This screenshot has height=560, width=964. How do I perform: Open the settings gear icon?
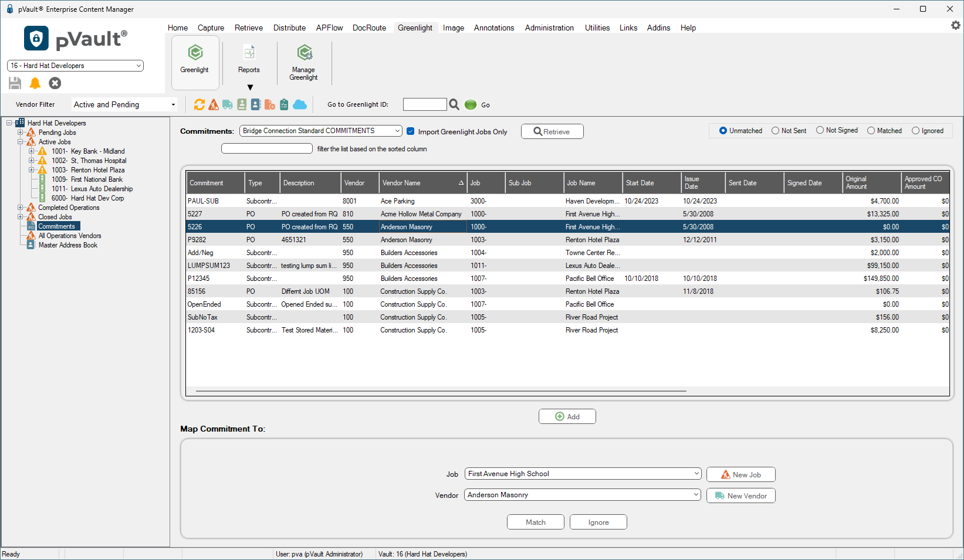(x=956, y=25)
